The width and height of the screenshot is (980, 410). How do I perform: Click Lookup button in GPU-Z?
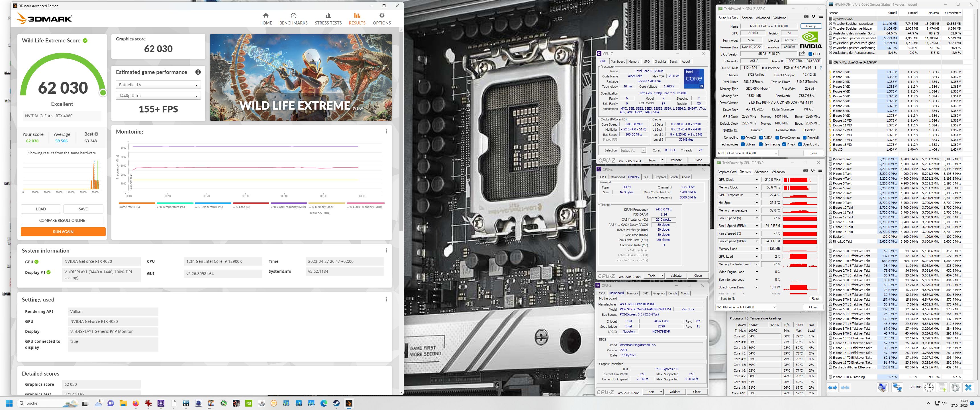pyautogui.click(x=811, y=26)
